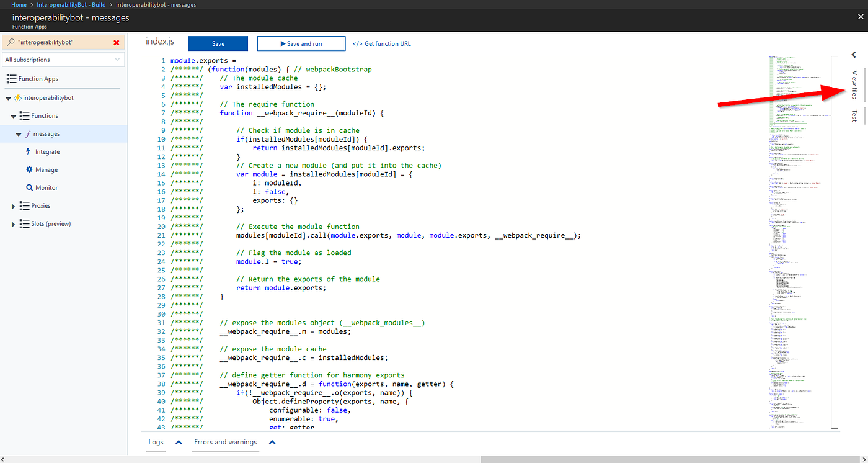Click the interoperabilitybot function app icon
This screenshot has height=463, width=868.
pyautogui.click(x=19, y=97)
